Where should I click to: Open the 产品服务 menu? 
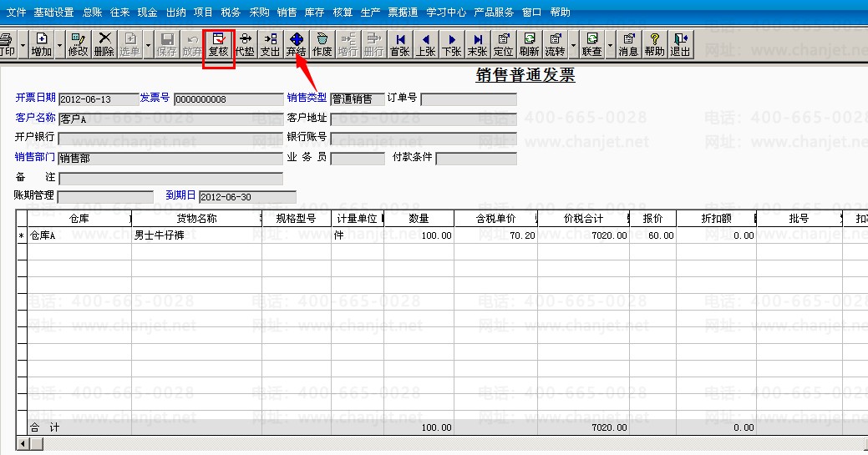[x=494, y=13]
